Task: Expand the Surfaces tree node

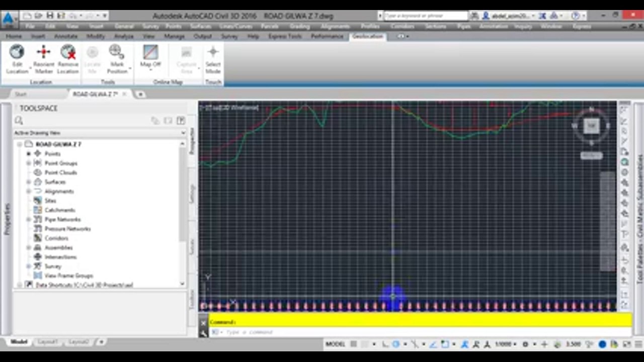Action: click(29, 182)
